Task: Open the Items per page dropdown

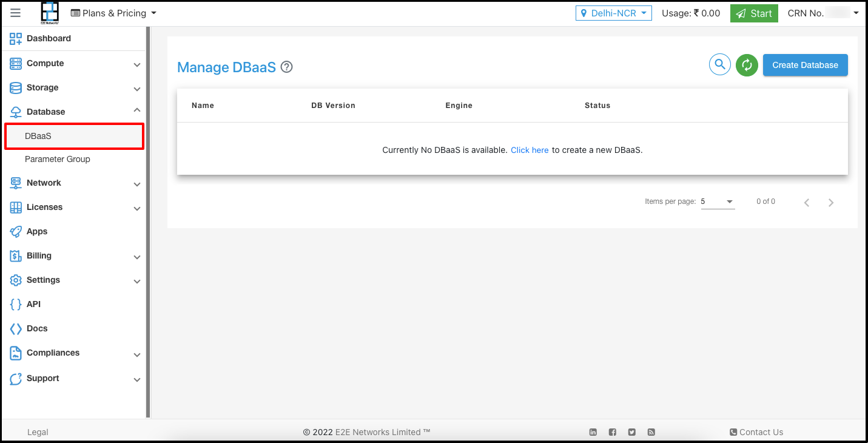Action: [718, 201]
